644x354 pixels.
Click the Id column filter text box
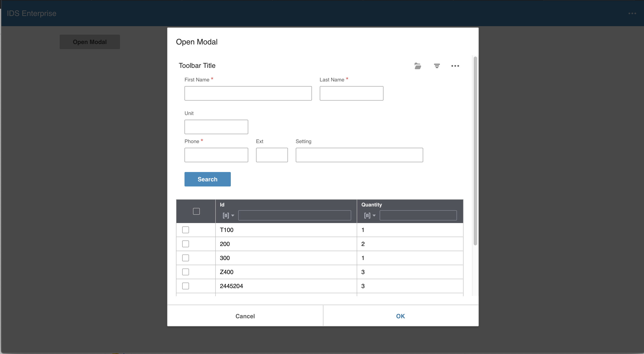point(295,215)
